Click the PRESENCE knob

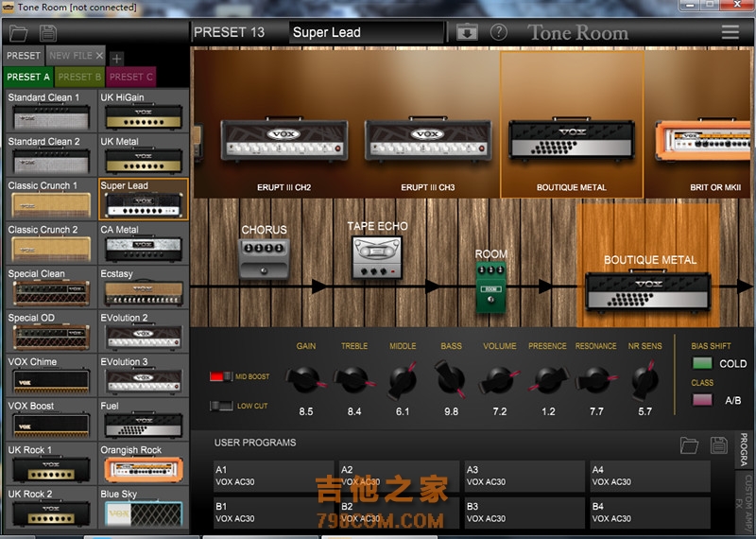pyautogui.click(x=548, y=380)
